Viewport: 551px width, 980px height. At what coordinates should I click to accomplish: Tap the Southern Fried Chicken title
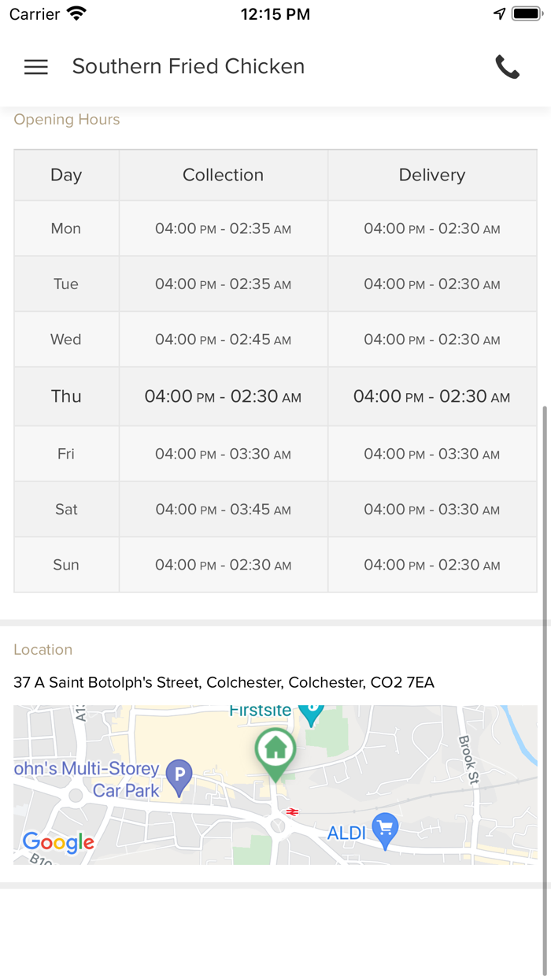[188, 67]
